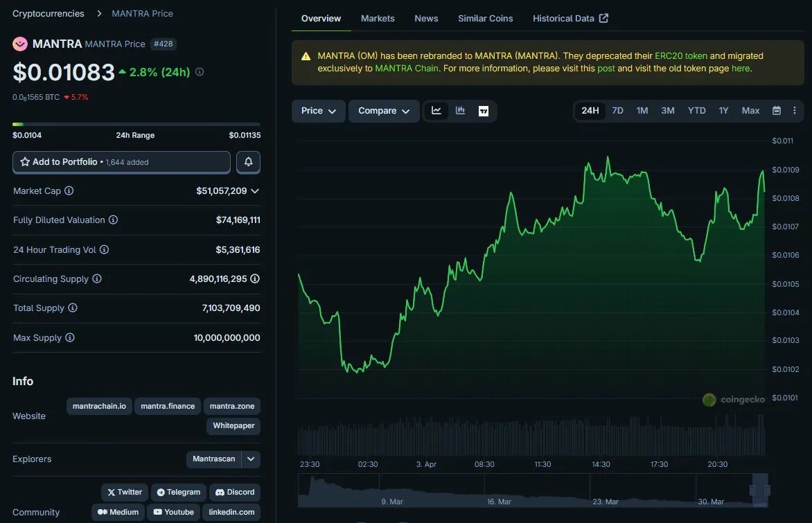
Task: Open the Price dropdown
Action: click(x=319, y=111)
